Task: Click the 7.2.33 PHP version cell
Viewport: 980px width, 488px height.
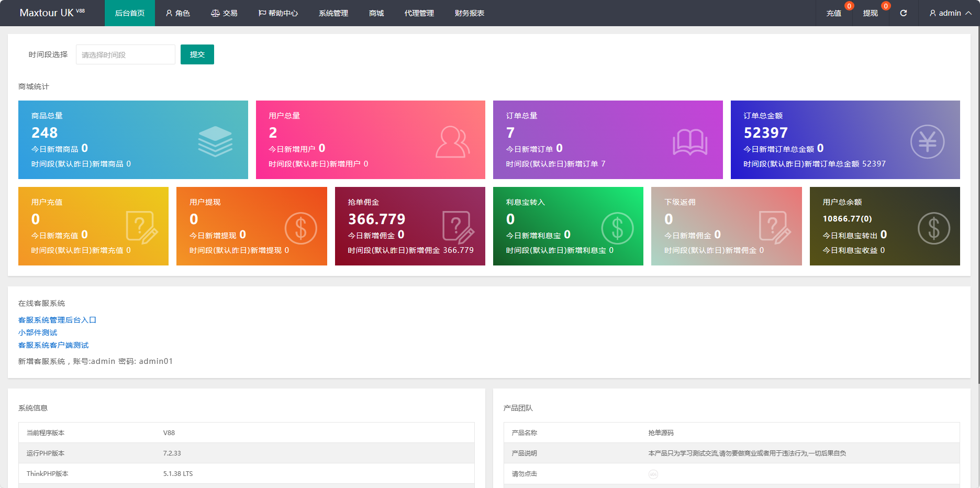Action: pos(172,453)
